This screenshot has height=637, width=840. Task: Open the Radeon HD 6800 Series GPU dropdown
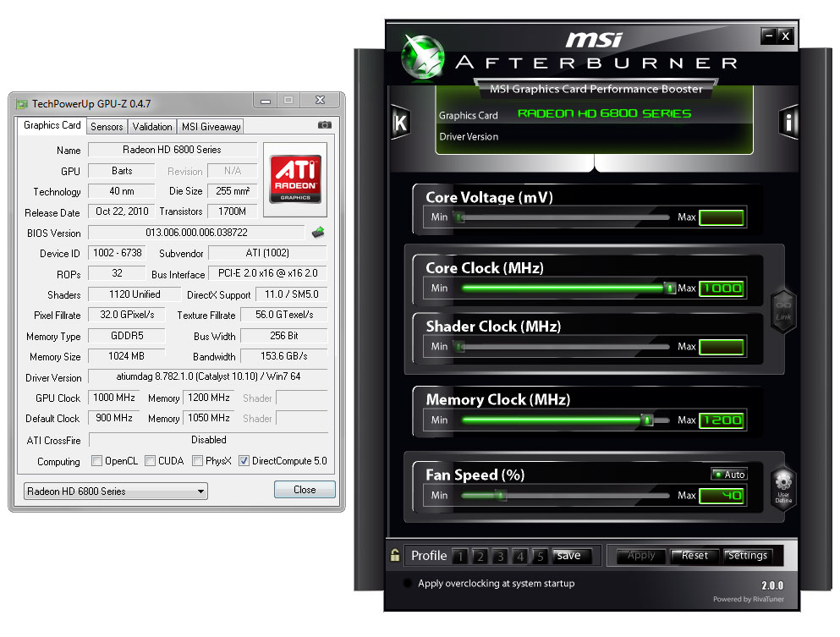(116, 491)
